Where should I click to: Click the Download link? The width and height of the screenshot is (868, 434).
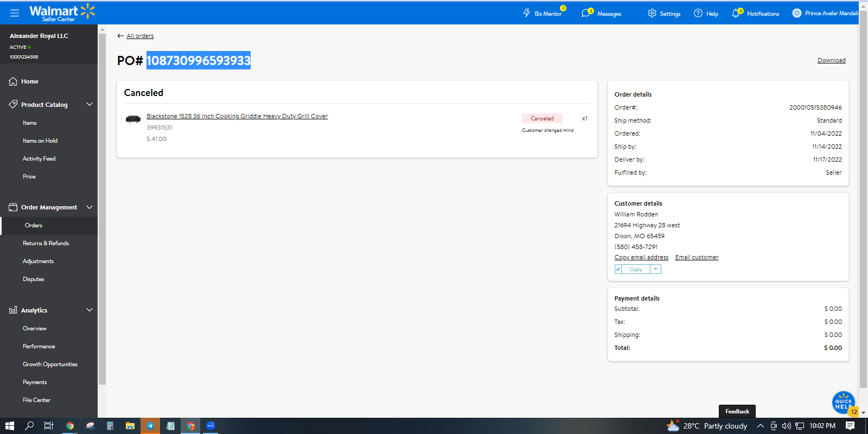pyautogui.click(x=831, y=60)
